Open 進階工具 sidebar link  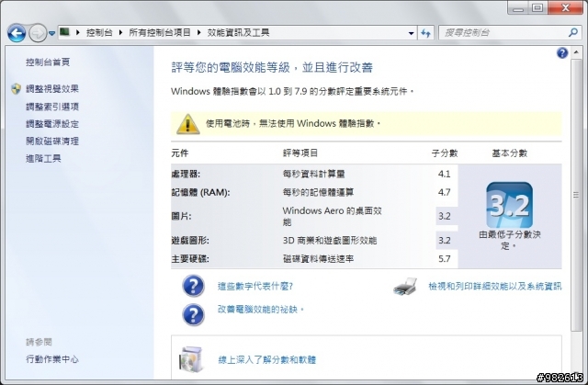[x=43, y=158]
